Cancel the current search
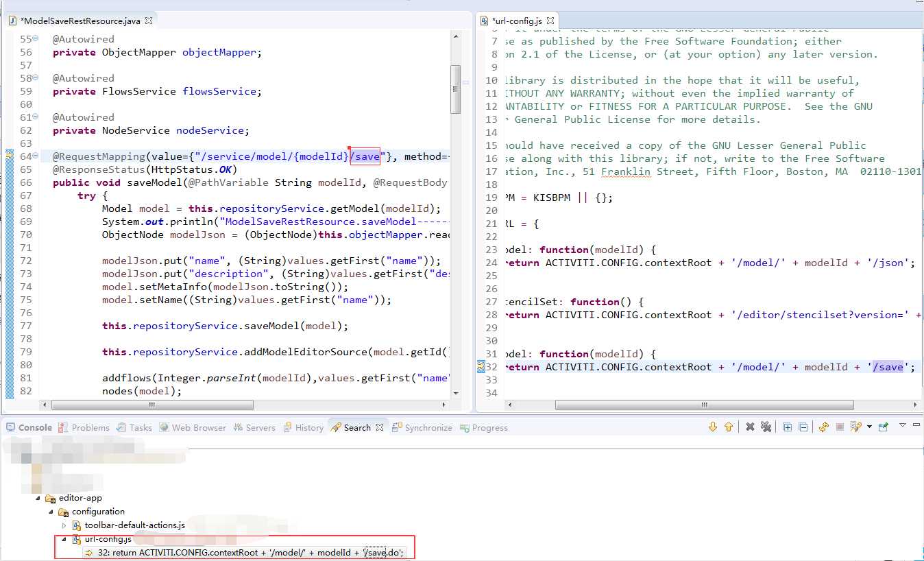The image size is (924, 561). pyautogui.click(x=840, y=427)
